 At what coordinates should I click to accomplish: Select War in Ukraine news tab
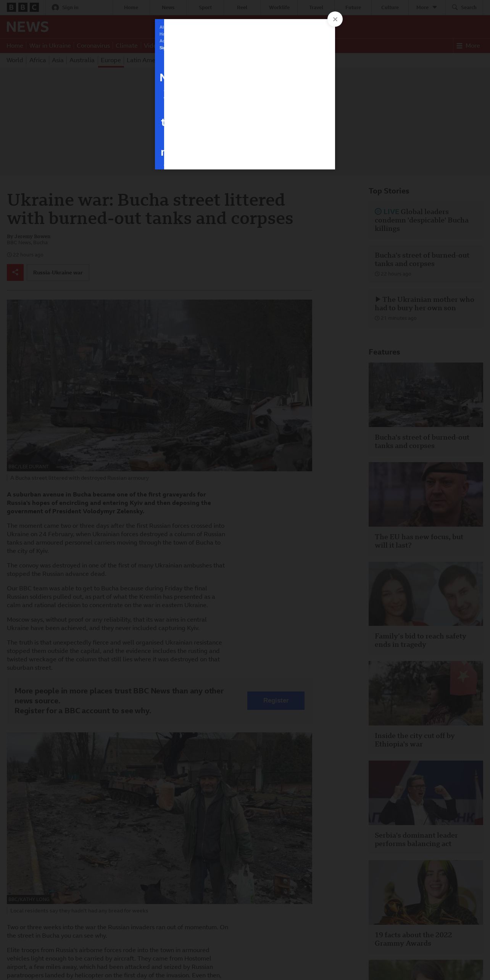coord(50,46)
